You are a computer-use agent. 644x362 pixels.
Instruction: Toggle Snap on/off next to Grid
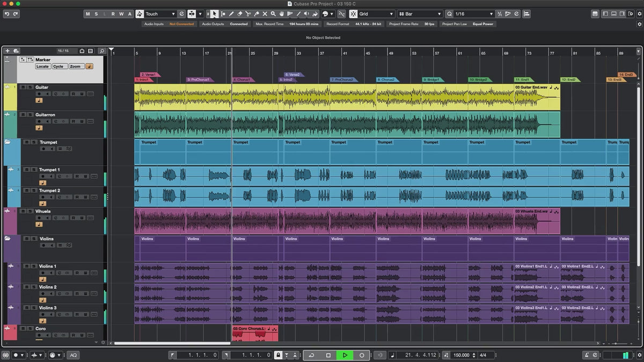point(354,14)
